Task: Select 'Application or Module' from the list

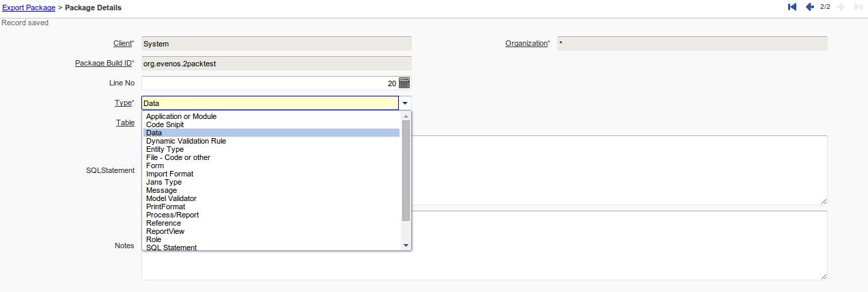Action: pos(181,116)
